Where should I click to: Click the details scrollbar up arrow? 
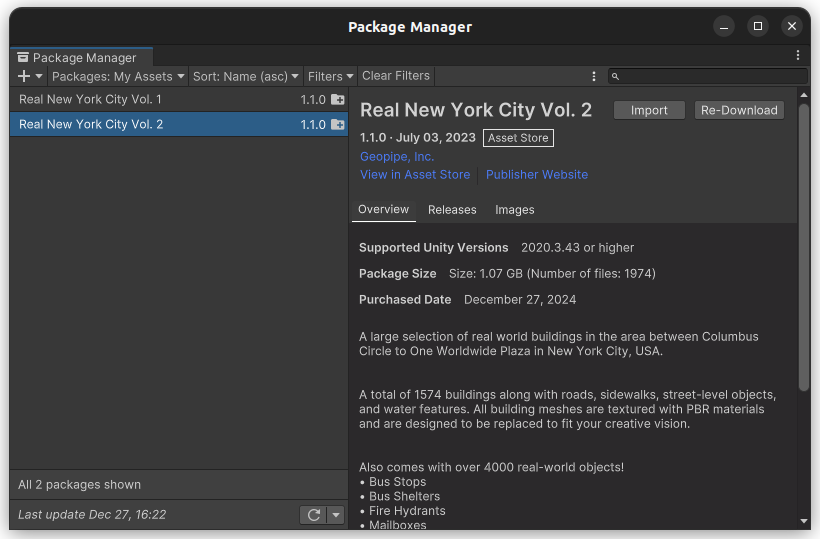tap(804, 95)
